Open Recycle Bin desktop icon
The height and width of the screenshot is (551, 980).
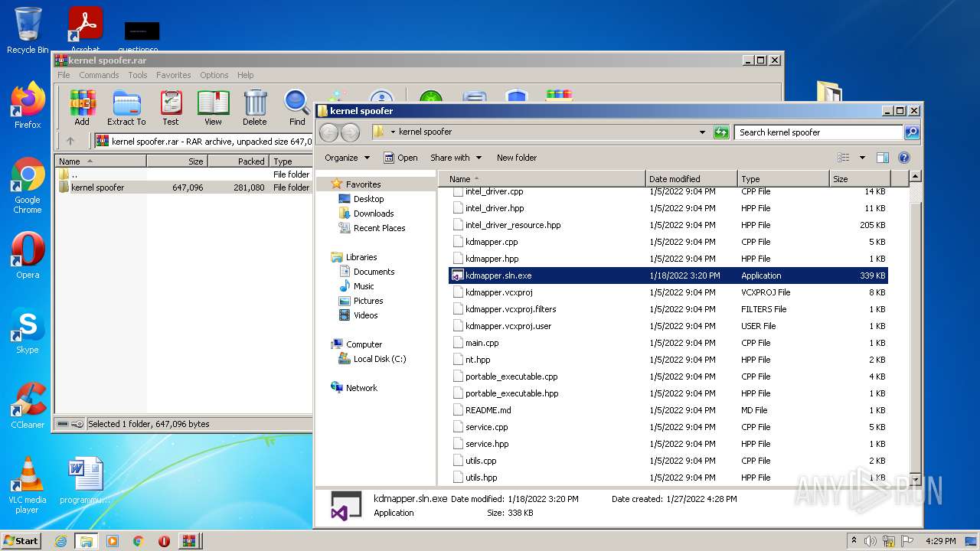[x=28, y=31]
